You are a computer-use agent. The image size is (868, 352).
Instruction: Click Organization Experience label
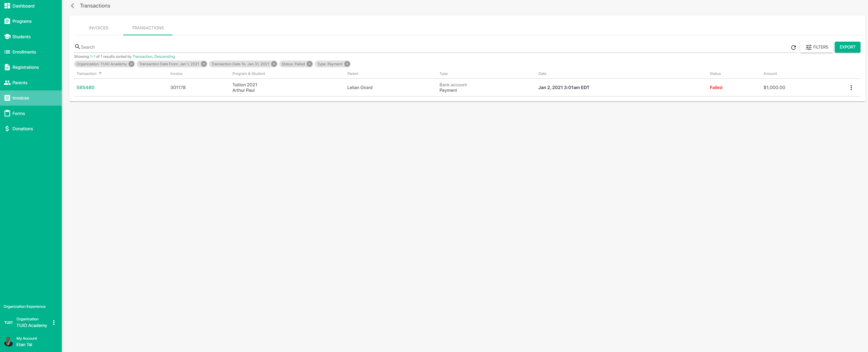coord(25,306)
